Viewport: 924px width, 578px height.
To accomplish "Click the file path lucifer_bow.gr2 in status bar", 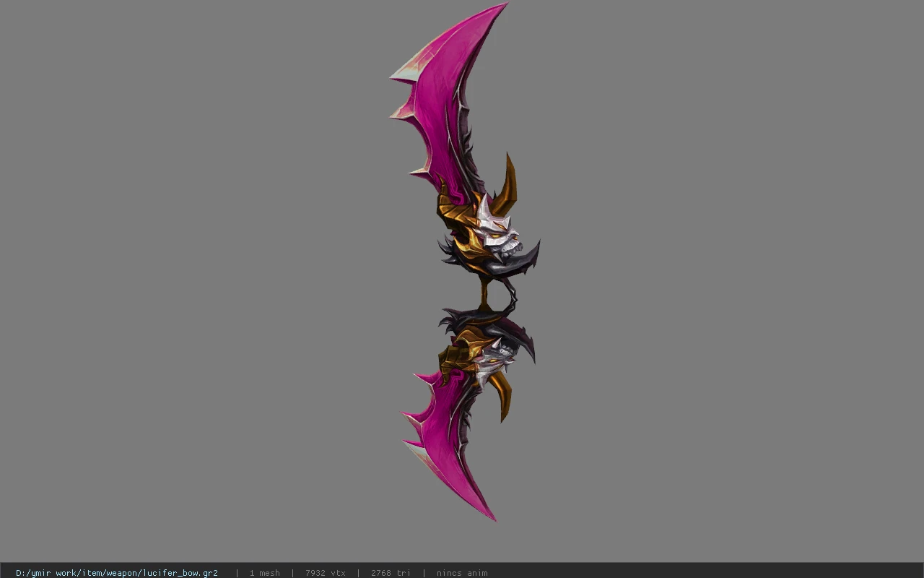I will tap(117, 573).
